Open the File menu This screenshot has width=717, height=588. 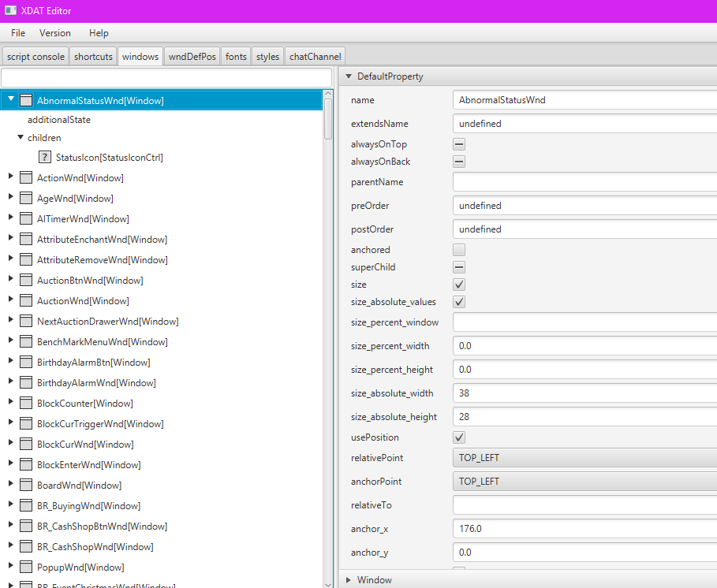18,33
